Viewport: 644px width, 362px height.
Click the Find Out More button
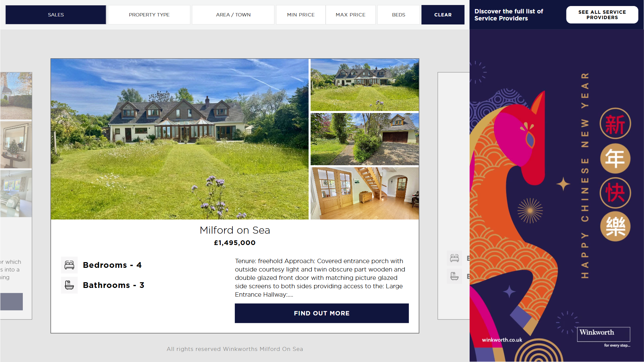point(322,313)
